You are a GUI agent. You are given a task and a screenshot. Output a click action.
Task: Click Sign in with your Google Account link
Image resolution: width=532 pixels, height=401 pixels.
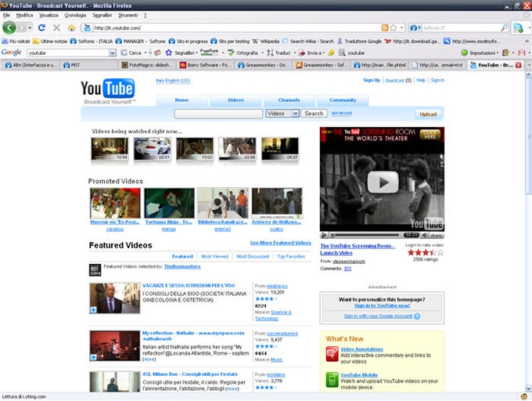coord(378,316)
